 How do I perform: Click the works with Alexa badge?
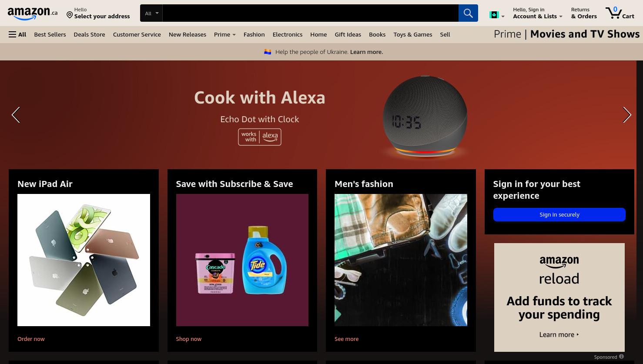(260, 137)
